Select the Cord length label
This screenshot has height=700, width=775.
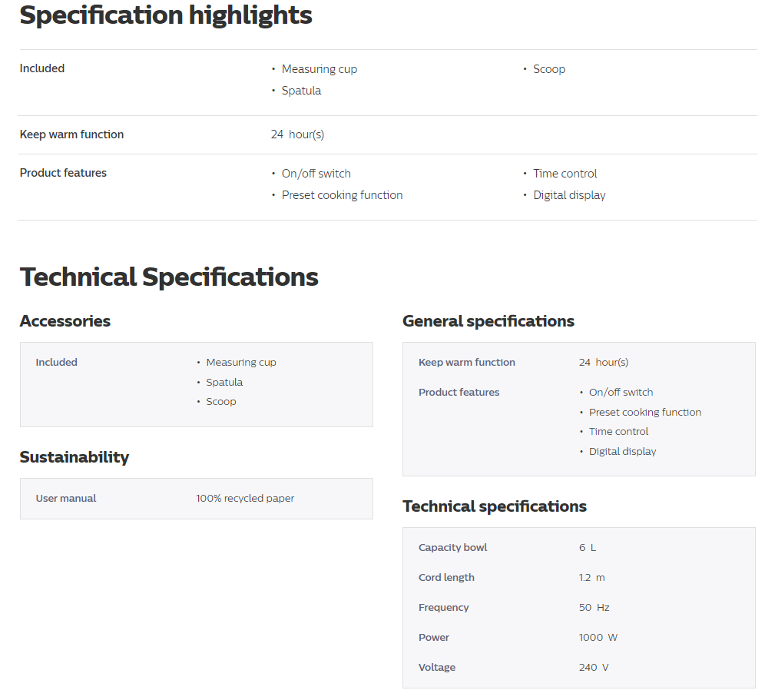pyautogui.click(x=446, y=577)
